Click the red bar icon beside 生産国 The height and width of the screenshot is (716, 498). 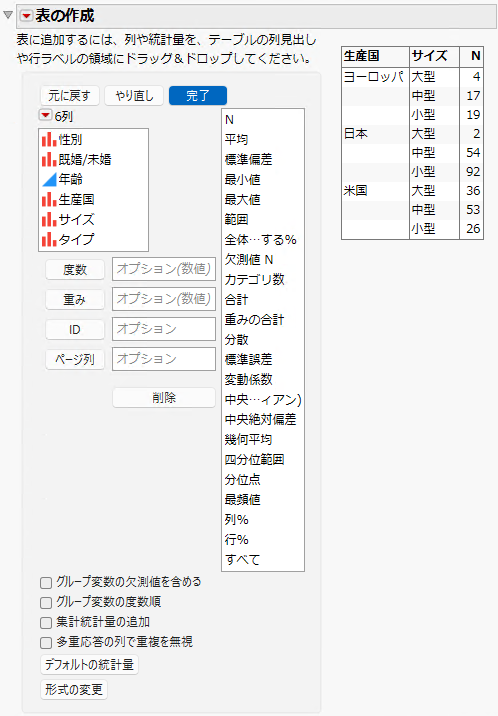[x=49, y=200]
